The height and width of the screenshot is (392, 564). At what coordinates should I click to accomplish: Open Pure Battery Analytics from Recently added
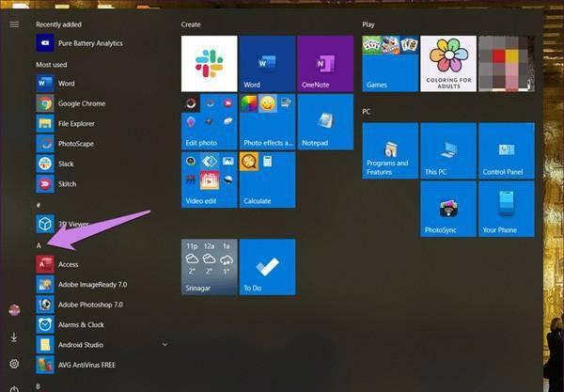coord(102,43)
